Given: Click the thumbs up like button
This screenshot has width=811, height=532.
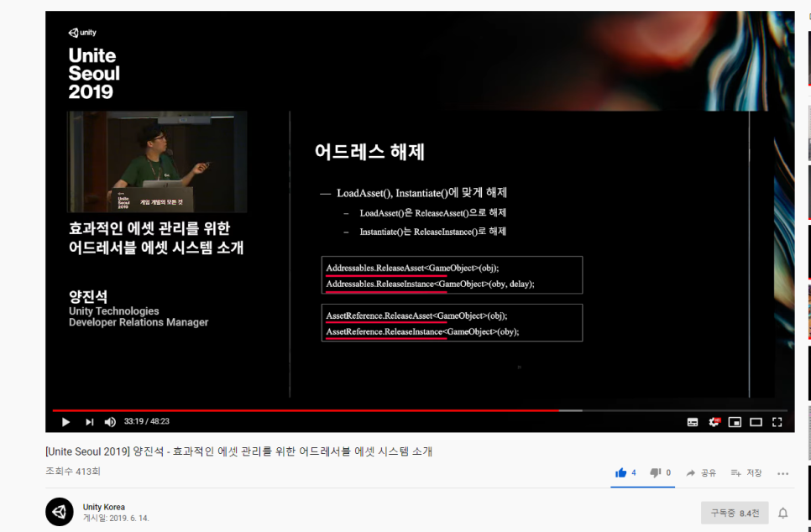Looking at the screenshot, I should 621,473.
